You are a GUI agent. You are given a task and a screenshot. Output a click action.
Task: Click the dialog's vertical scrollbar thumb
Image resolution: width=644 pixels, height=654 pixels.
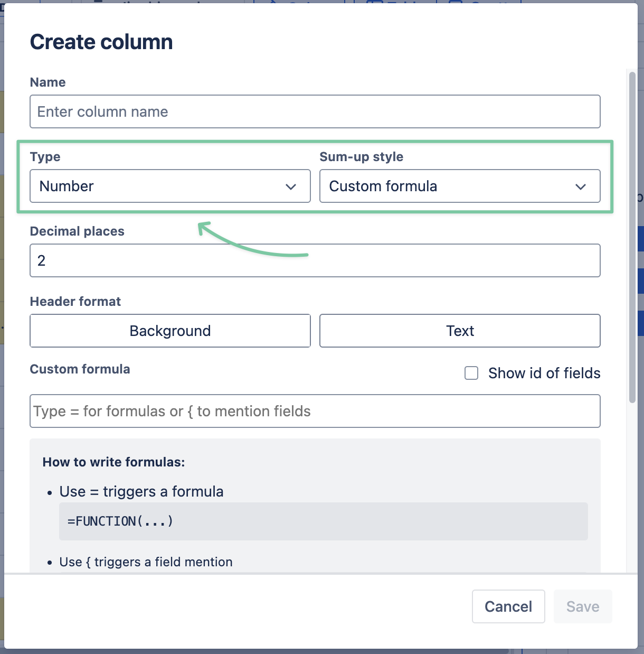point(632,238)
